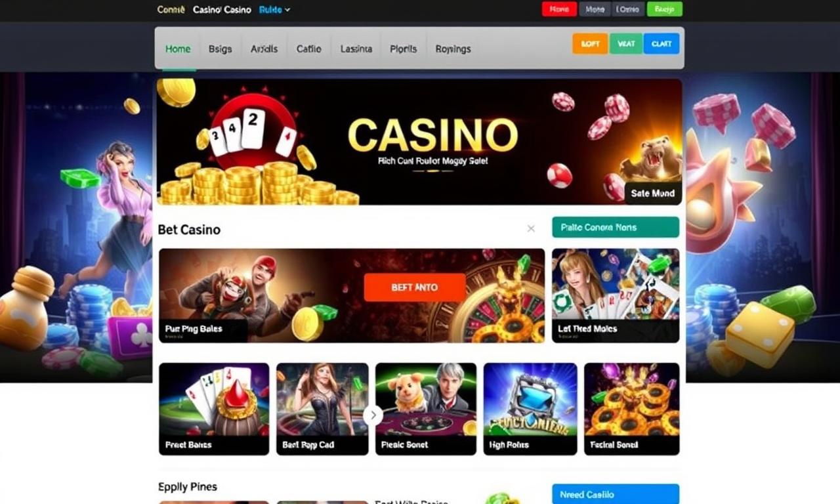This screenshot has width=840, height=504.
Task: Click the blue Nreed Casililo button
Action: tap(616, 494)
